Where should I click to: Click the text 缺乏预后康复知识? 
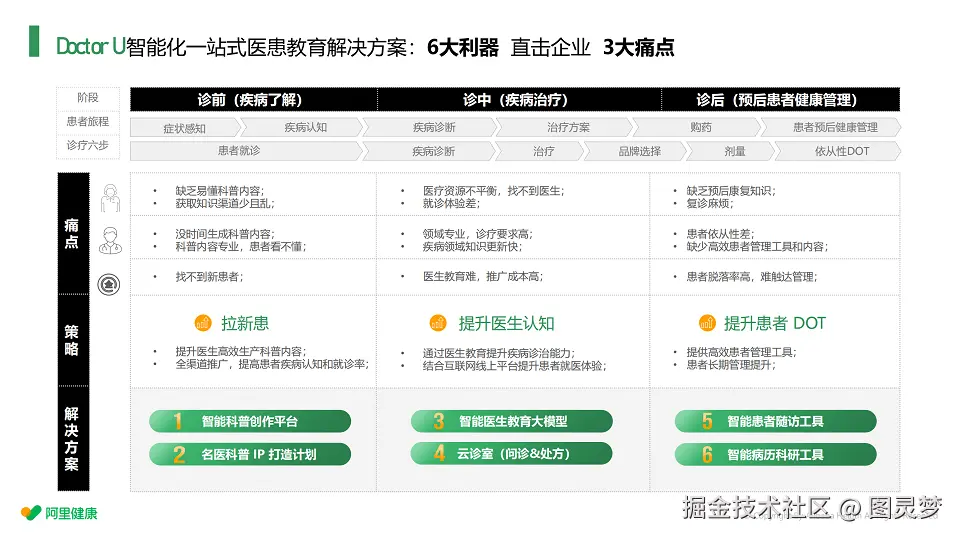click(730, 191)
